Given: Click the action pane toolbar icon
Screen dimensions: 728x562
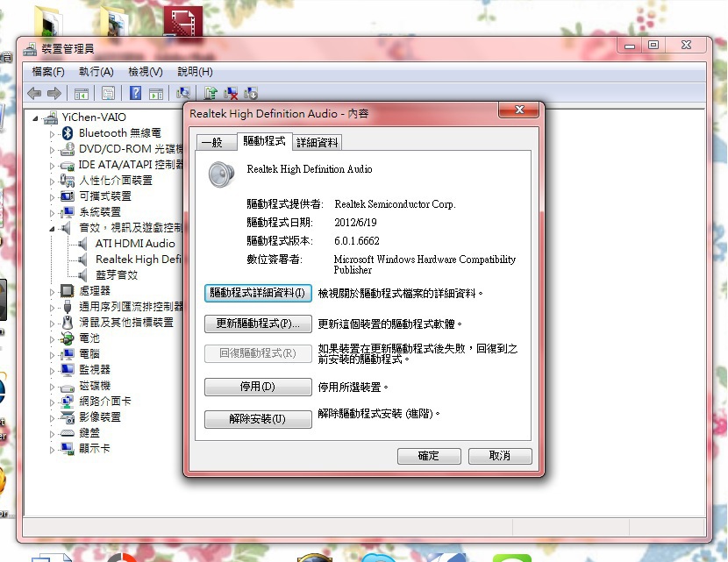Looking at the screenshot, I should click(x=156, y=93).
